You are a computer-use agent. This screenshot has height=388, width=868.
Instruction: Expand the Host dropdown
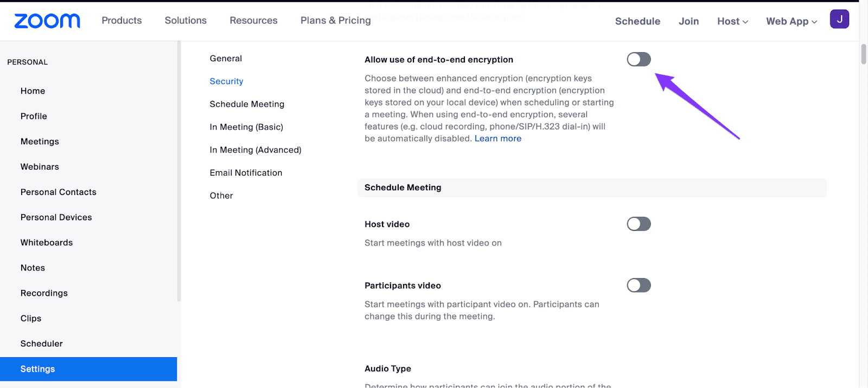click(731, 21)
